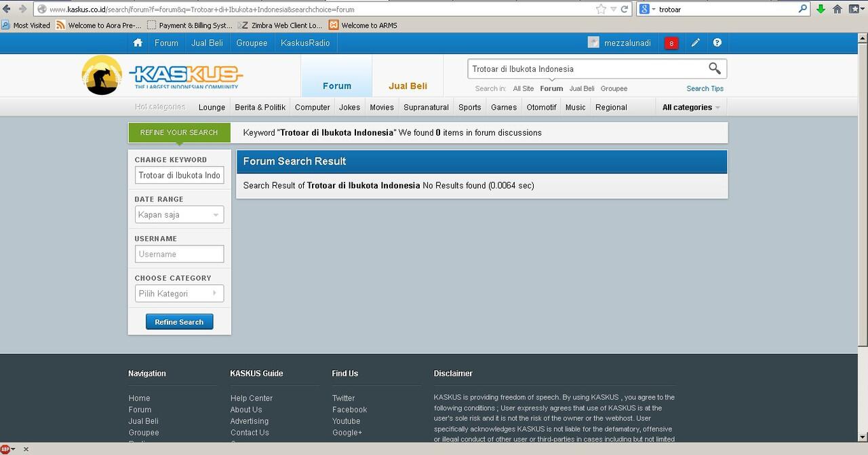
Task: Expand the Pilih Kategori dropdown
Action: coord(179,294)
